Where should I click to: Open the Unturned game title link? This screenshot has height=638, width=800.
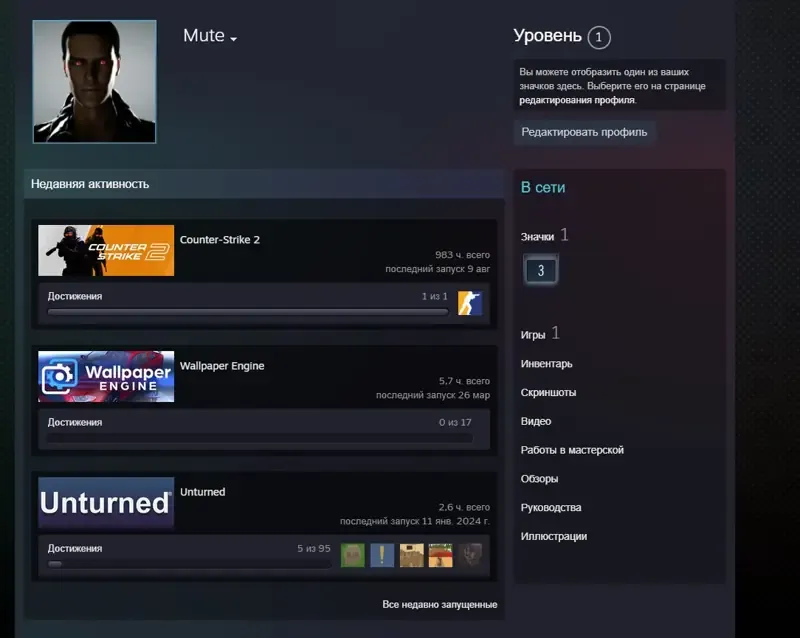[x=203, y=492]
